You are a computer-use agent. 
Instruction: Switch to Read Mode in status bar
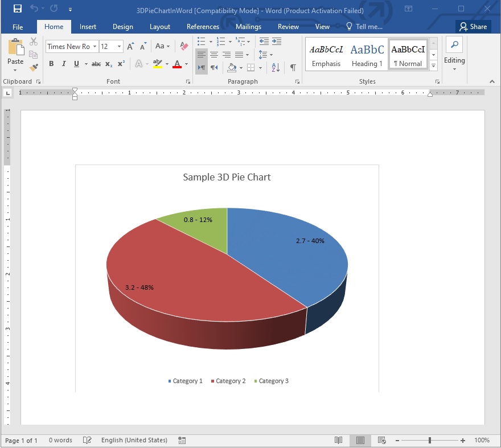339,440
